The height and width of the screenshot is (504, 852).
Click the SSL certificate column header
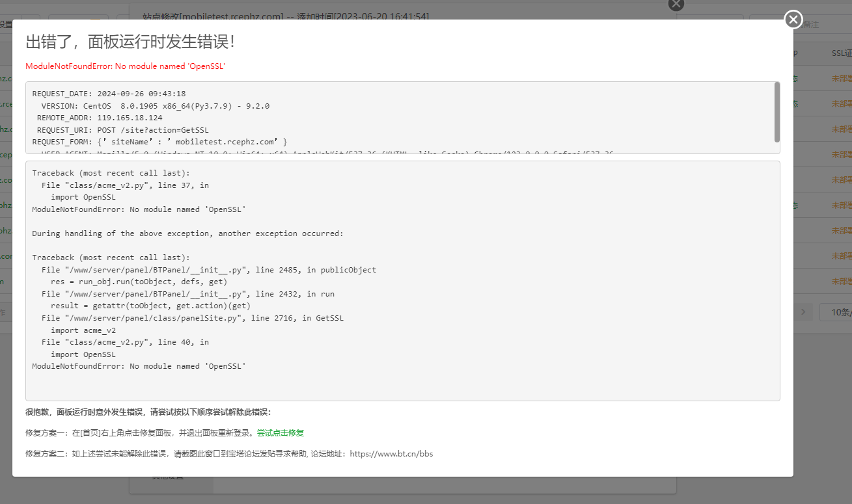[x=842, y=53]
